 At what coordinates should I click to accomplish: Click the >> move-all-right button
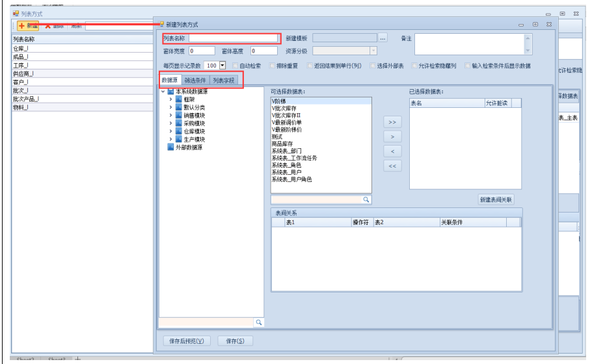pyautogui.click(x=392, y=122)
